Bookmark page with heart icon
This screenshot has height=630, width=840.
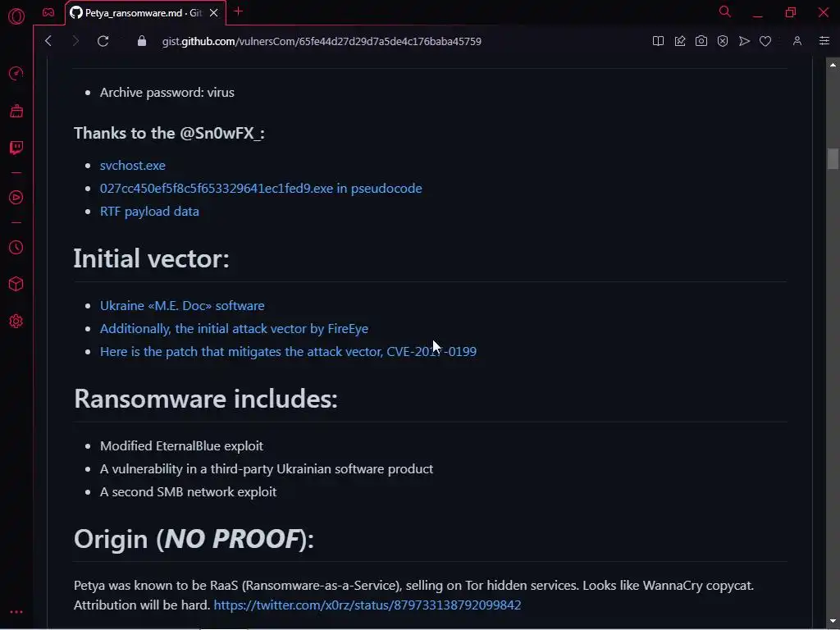pyautogui.click(x=765, y=41)
